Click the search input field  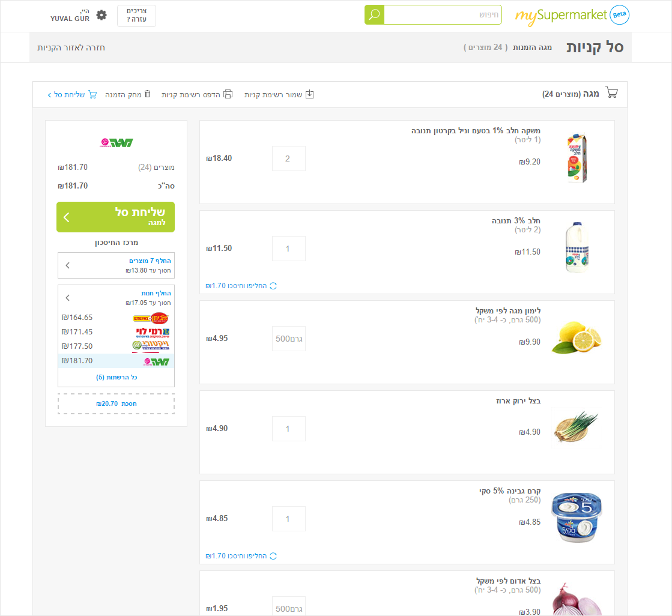tap(443, 15)
